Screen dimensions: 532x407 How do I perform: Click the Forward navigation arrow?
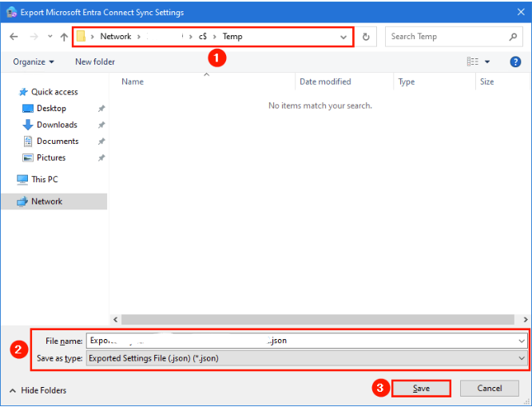point(34,36)
